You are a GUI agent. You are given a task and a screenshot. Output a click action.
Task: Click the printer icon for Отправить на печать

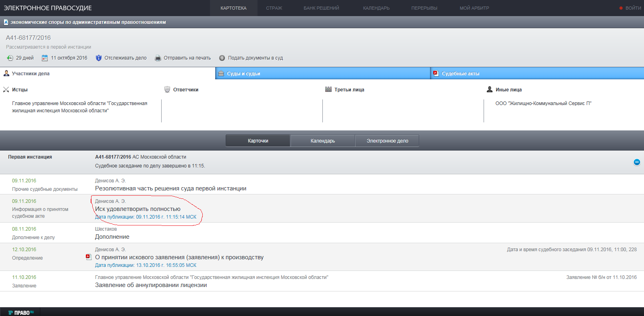coord(158,58)
